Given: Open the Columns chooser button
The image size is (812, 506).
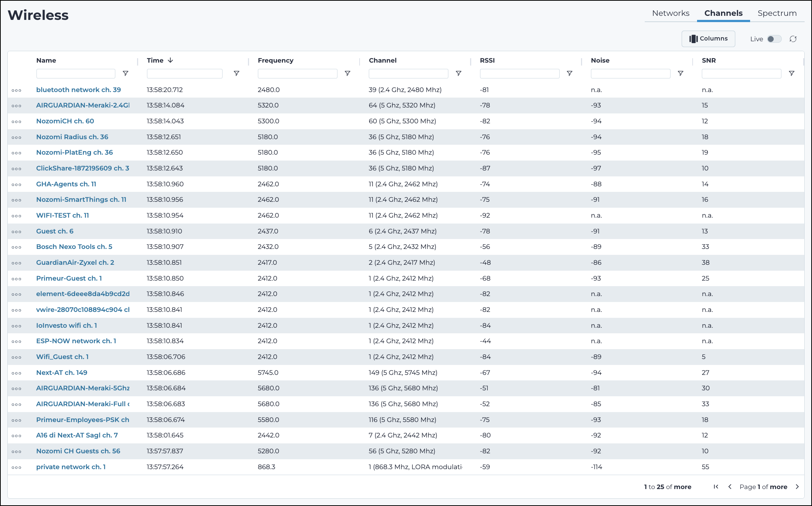Looking at the screenshot, I should coord(708,39).
